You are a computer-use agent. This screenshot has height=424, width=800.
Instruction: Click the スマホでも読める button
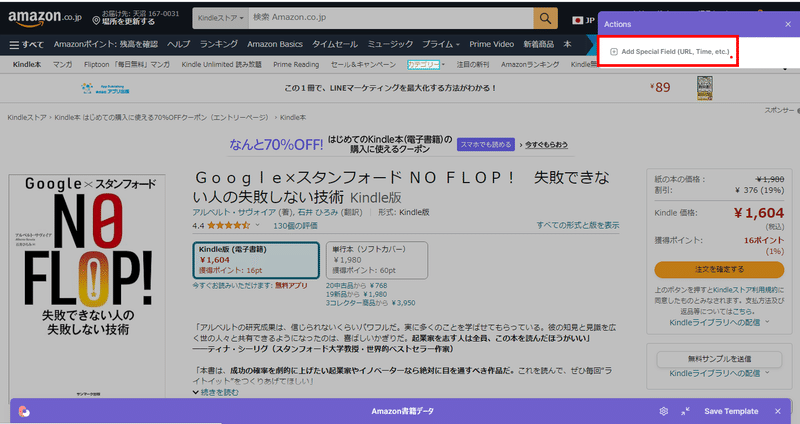click(x=486, y=144)
